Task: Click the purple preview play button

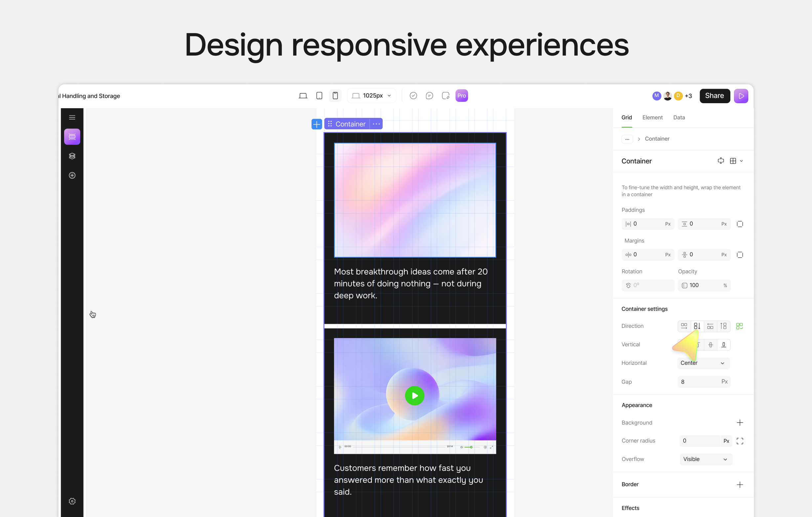Action: 741,96
